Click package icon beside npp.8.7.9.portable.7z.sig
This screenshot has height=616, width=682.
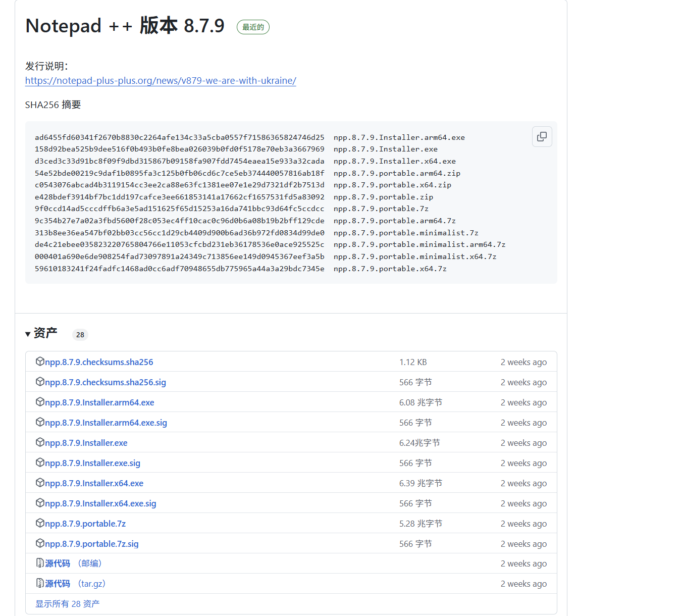tap(40, 543)
